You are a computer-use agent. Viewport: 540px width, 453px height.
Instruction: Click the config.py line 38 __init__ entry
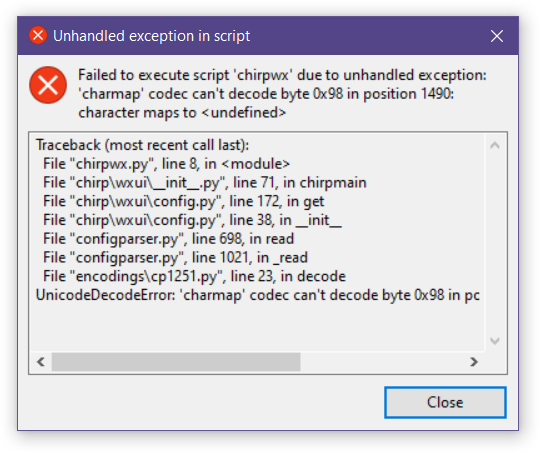[192, 220]
